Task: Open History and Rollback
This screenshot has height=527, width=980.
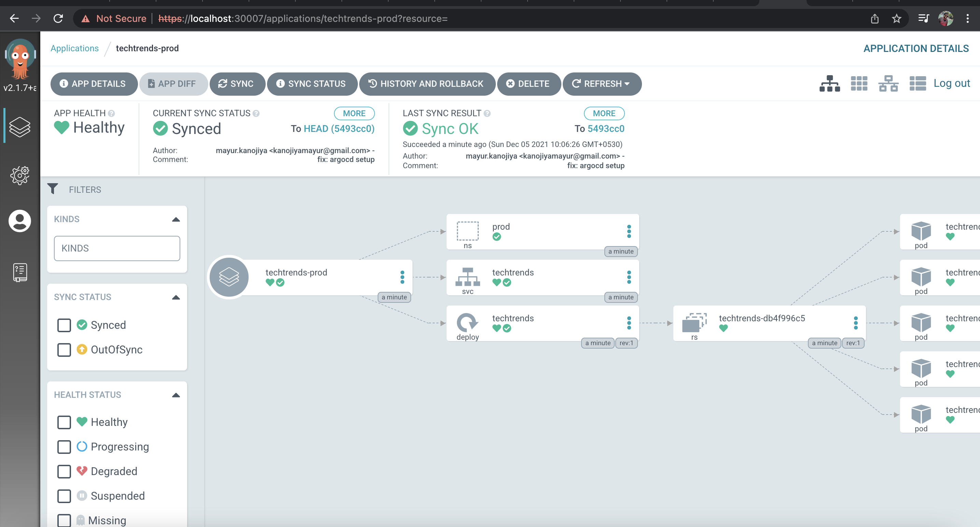Action: tap(427, 84)
